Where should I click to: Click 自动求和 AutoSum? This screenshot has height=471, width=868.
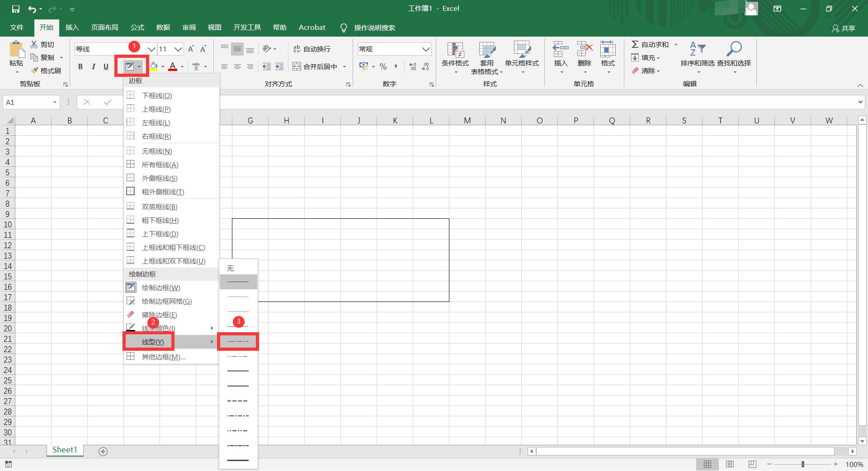coord(650,44)
